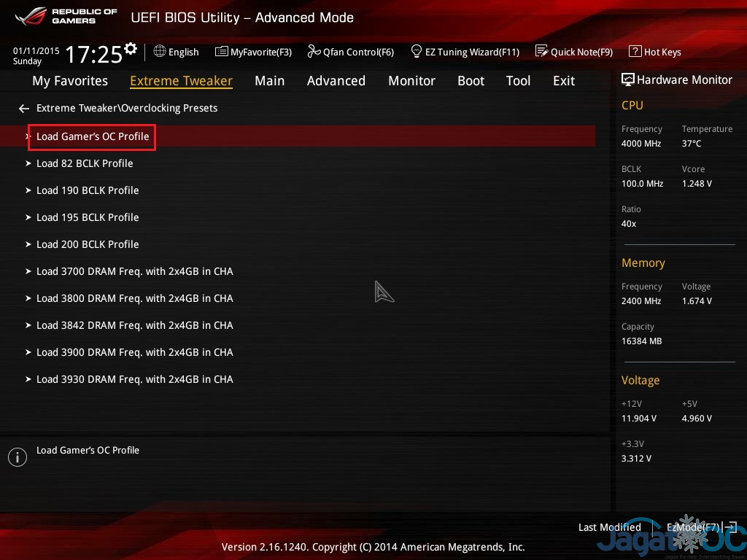Launch EZ Tuning Wizard lightbulb icon

(x=417, y=52)
